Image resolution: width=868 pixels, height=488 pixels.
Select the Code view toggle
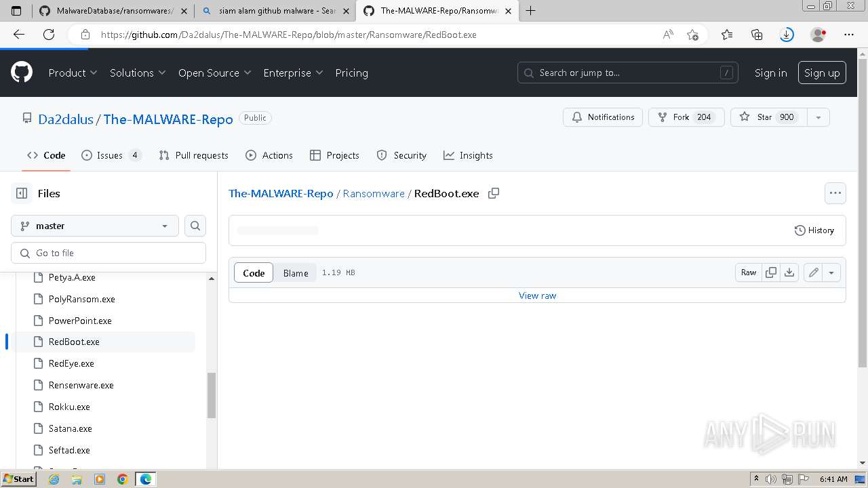point(254,272)
